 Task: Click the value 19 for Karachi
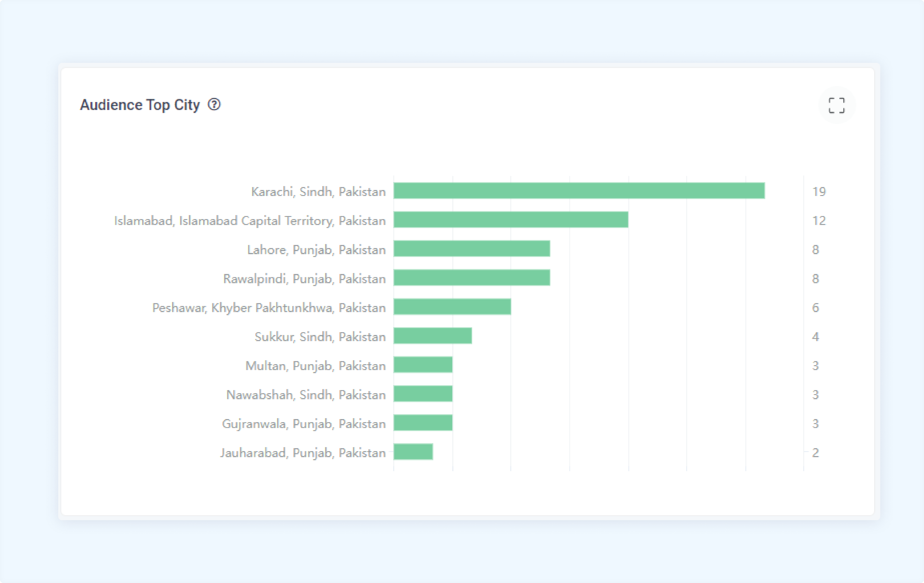[819, 192]
